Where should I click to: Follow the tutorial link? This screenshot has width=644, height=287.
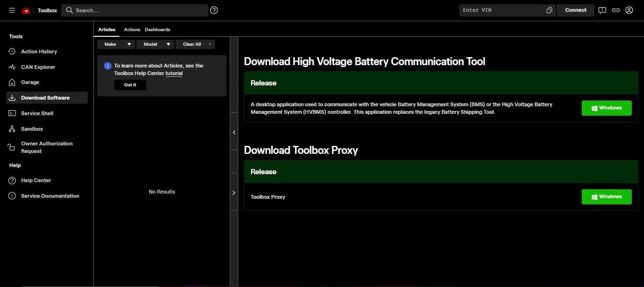174,74
